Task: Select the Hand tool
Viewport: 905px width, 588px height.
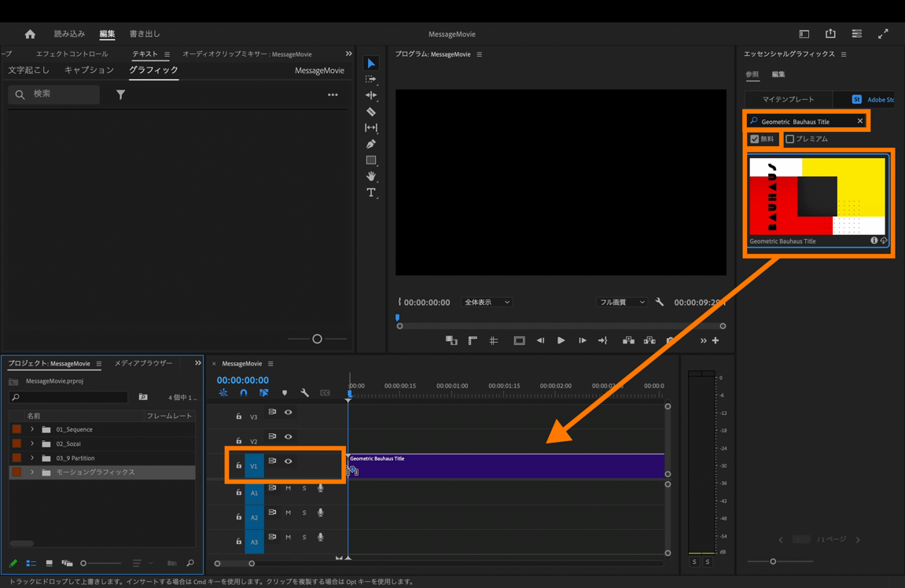Action: 371,176
